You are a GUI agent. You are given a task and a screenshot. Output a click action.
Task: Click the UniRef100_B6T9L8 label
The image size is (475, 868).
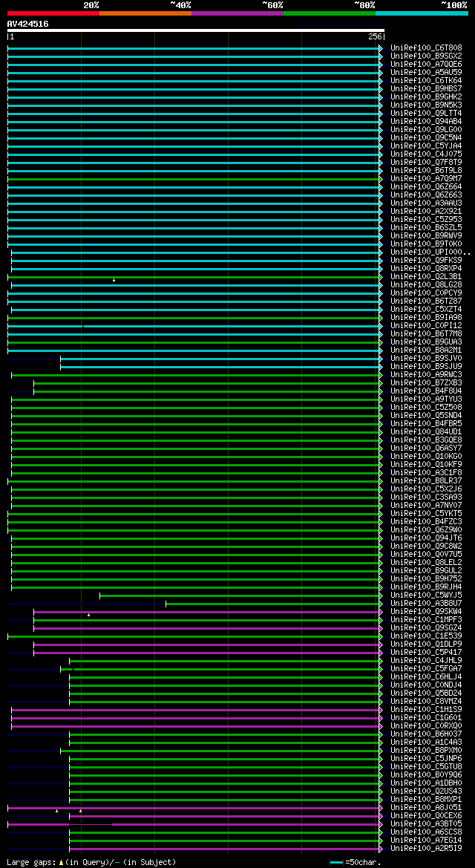[426, 171]
